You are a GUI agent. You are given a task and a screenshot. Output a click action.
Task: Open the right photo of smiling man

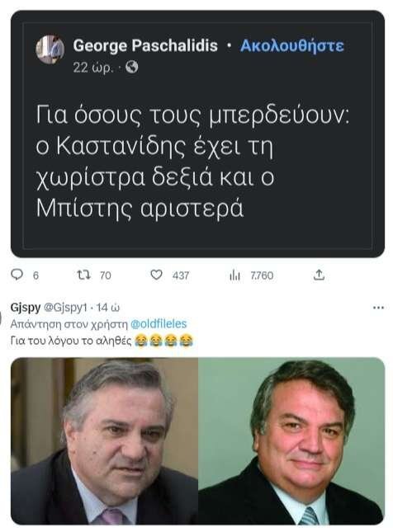(x=291, y=440)
